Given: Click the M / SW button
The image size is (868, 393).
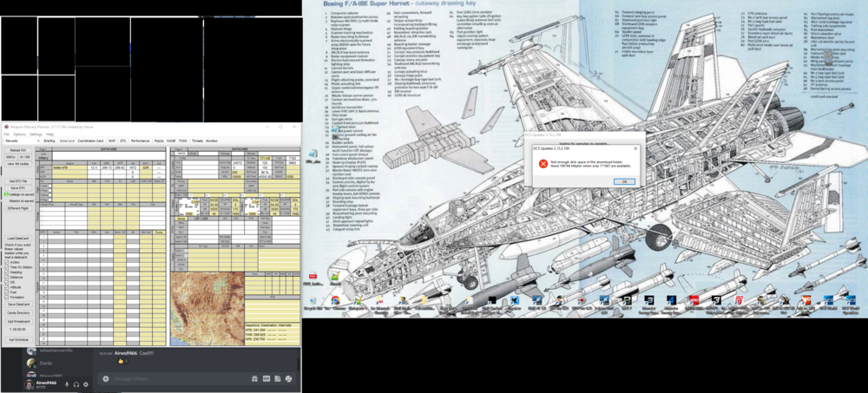Looking at the screenshot, I should pyautogui.click(x=25, y=157).
